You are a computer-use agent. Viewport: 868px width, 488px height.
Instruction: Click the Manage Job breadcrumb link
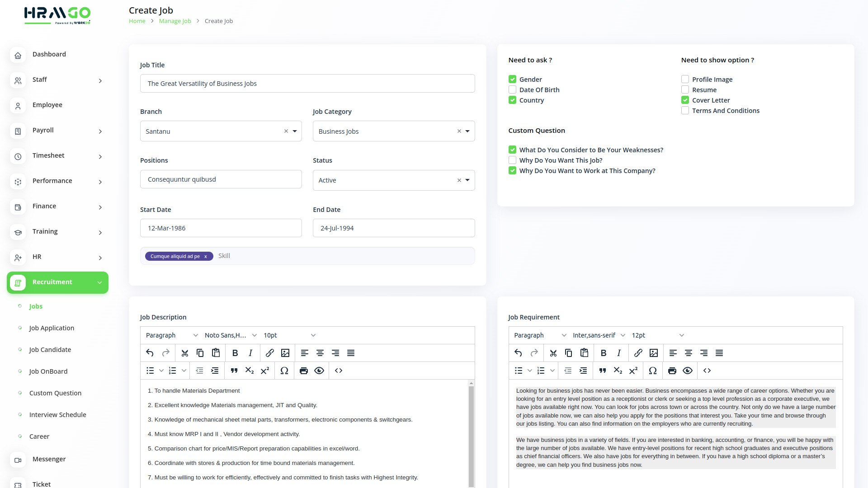pos(175,21)
